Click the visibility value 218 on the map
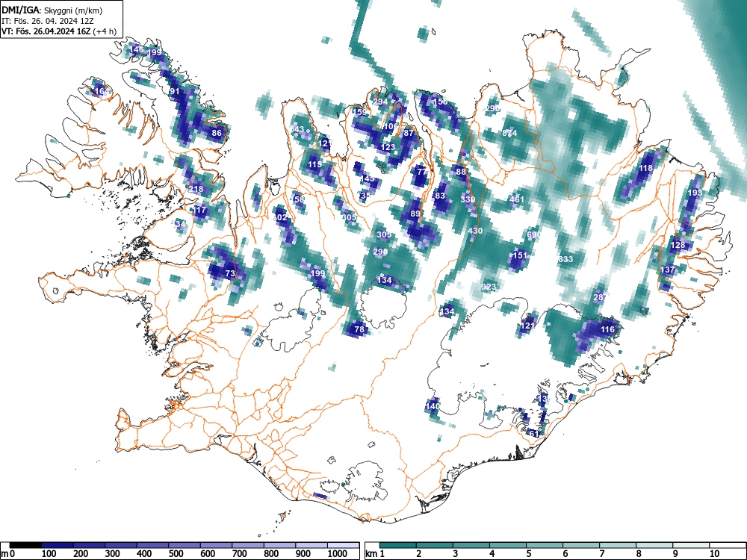 tap(196, 189)
